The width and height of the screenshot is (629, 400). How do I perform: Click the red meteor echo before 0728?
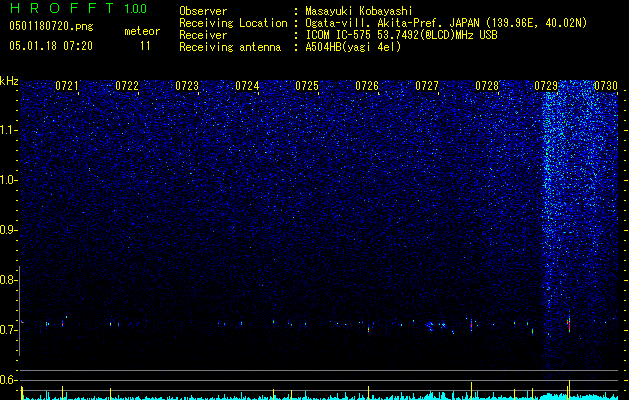471,325
